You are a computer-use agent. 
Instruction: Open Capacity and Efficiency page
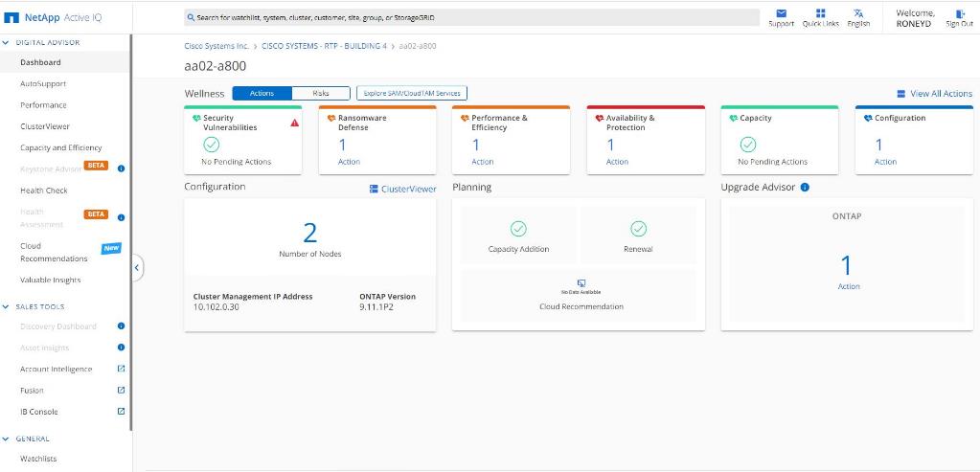60,147
